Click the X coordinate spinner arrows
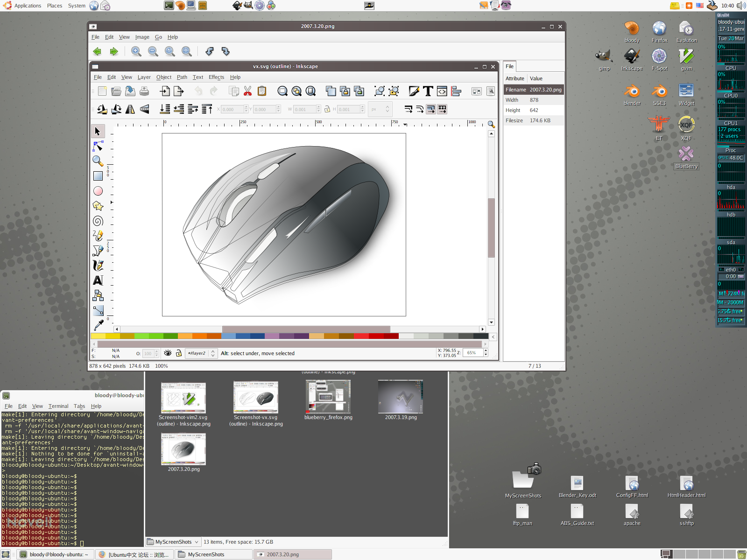Viewport: 747px width, 560px height. pyautogui.click(x=246, y=109)
